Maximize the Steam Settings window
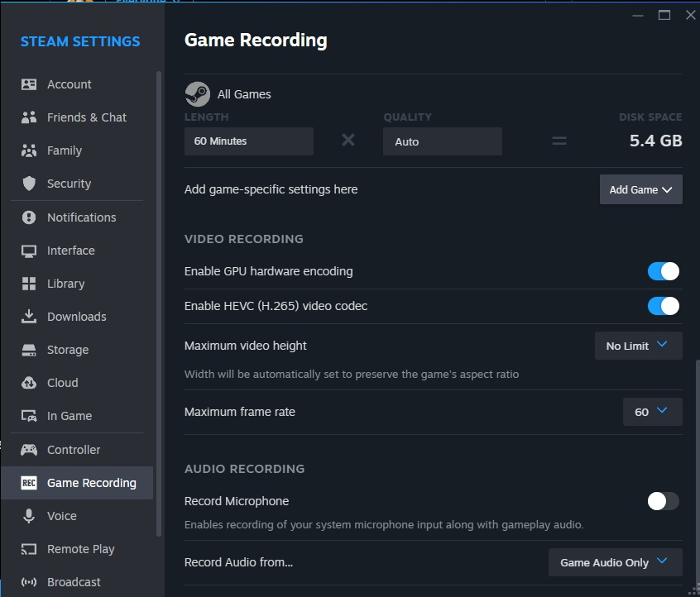700x597 pixels. pos(664,15)
